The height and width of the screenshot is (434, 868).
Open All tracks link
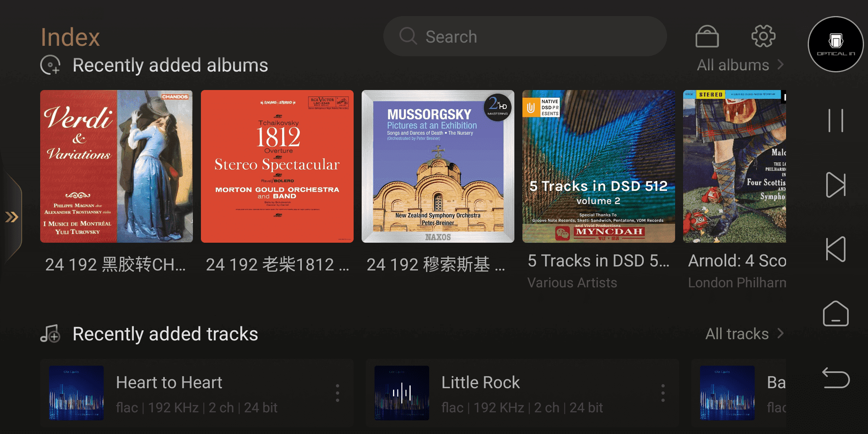pyautogui.click(x=737, y=334)
